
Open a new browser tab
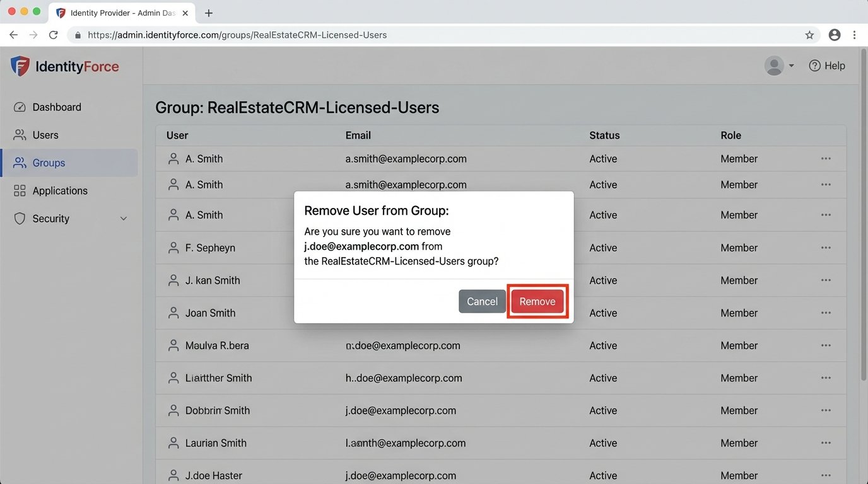208,12
